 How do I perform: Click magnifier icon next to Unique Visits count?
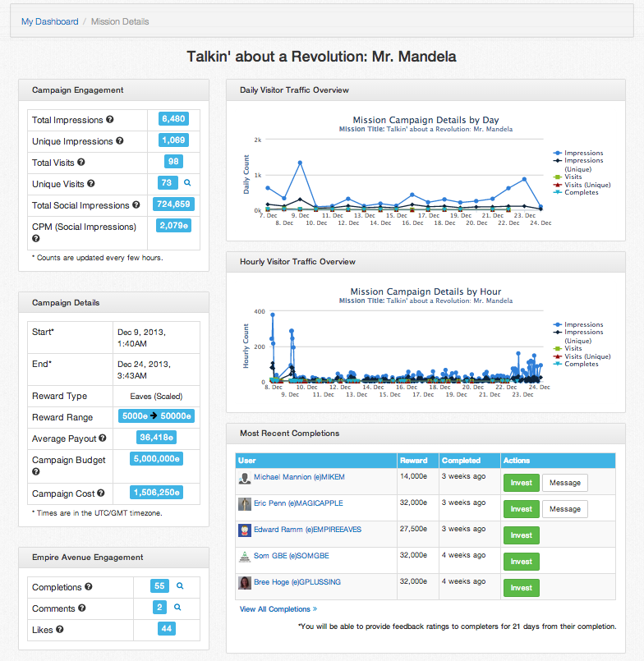tap(187, 183)
